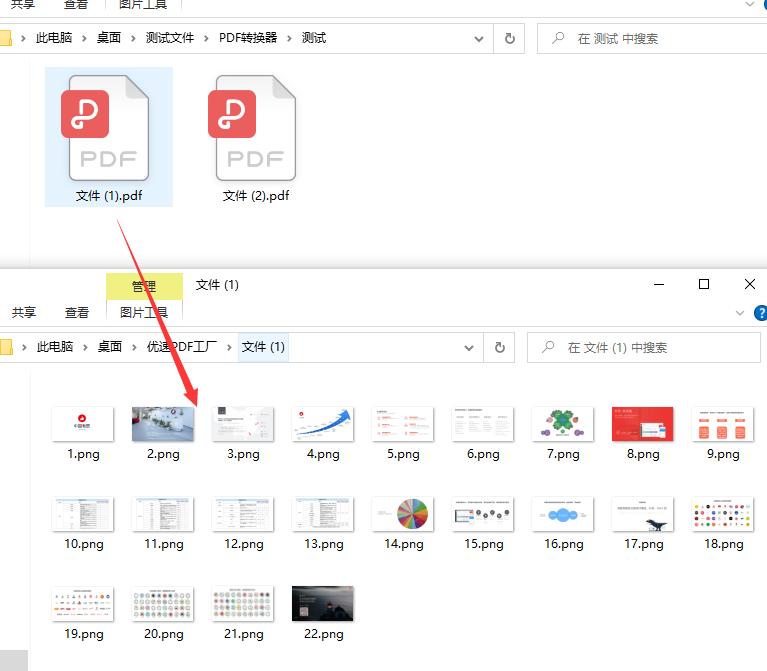The width and height of the screenshot is (767, 671).
Task: Open the 管理 ribbon tab
Action: [144, 286]
